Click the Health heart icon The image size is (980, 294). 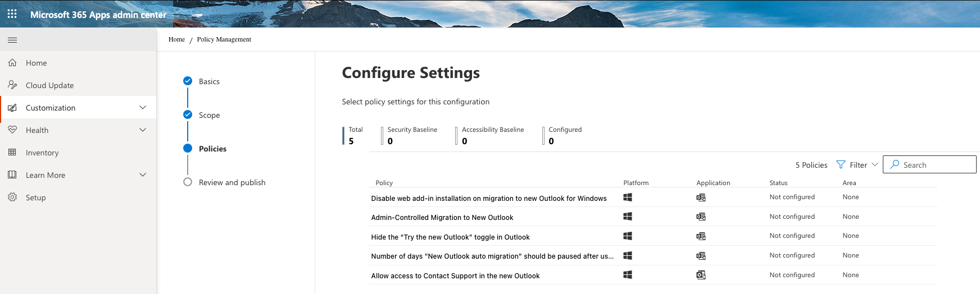12,130
